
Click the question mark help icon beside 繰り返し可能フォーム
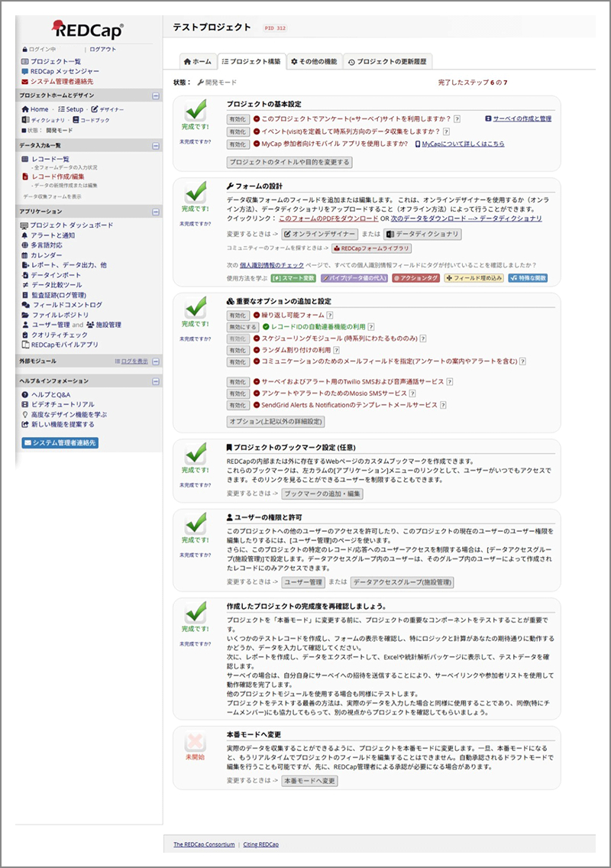pyautogui.click(x=330, y=315)
